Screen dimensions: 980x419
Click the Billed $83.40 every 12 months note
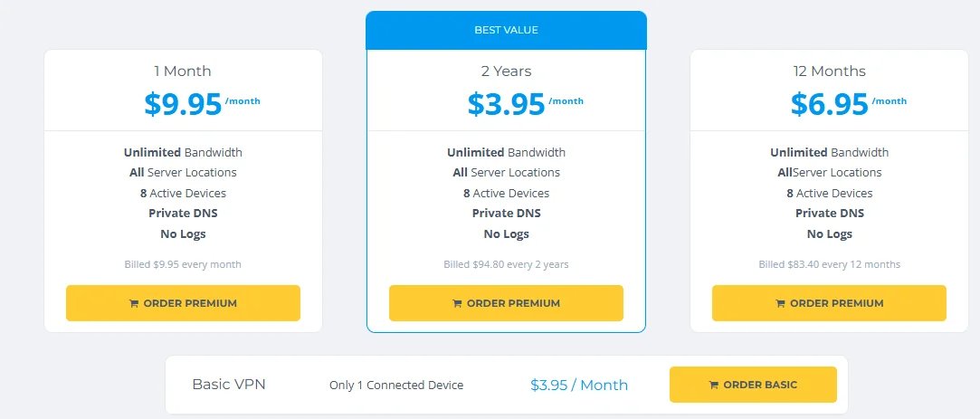829,264
